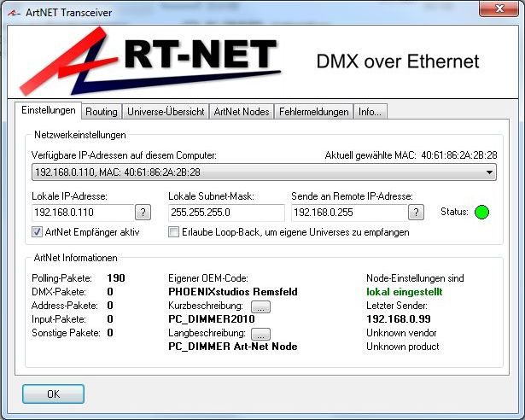Screen dimensions: 525x420
Task: Enable the Erlaube Loop-Back checkbox
Action: 174,232
